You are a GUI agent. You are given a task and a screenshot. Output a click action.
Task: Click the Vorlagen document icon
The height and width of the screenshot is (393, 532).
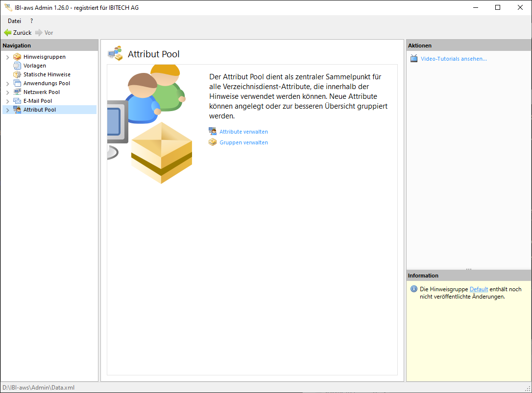[x=17, y=66]
